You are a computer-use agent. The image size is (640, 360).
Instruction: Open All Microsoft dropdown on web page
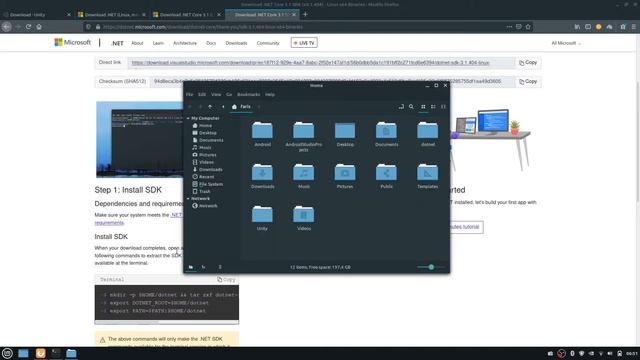tap(566, 43)
